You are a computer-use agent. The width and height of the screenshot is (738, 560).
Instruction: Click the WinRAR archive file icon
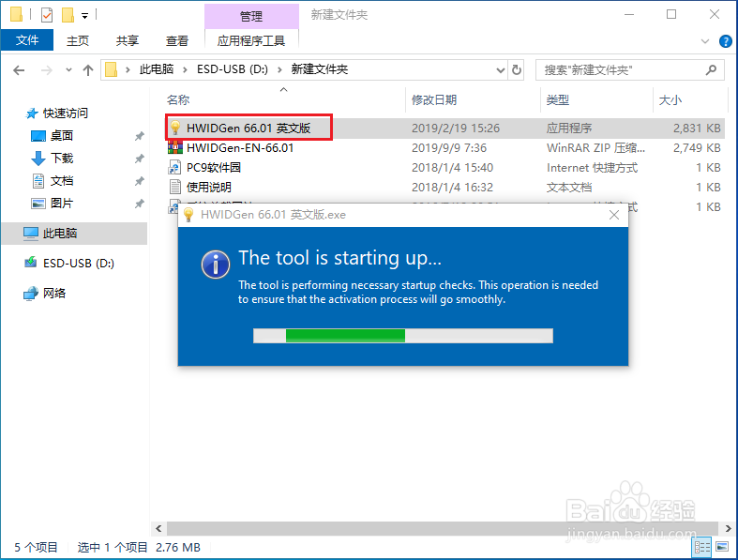click(x=175, y=147)
